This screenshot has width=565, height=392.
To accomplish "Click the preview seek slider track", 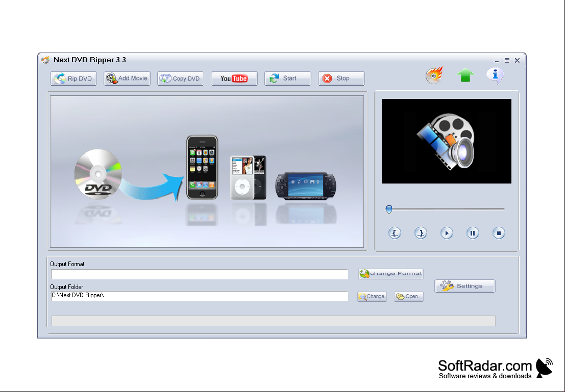I will 446,209.
